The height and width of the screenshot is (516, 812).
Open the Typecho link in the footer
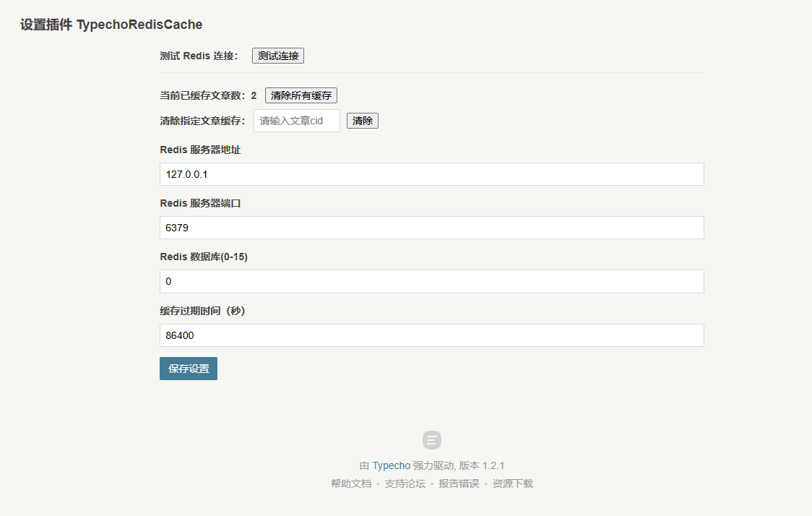click(391, 465)
